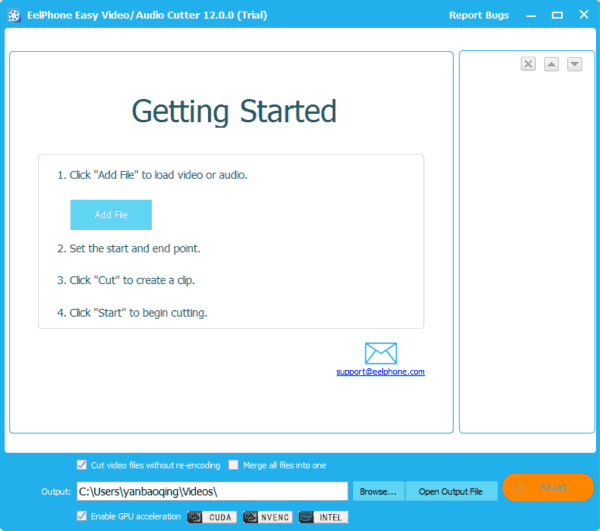
Task: Click the Add File button
Action: [x=111, y=215]
